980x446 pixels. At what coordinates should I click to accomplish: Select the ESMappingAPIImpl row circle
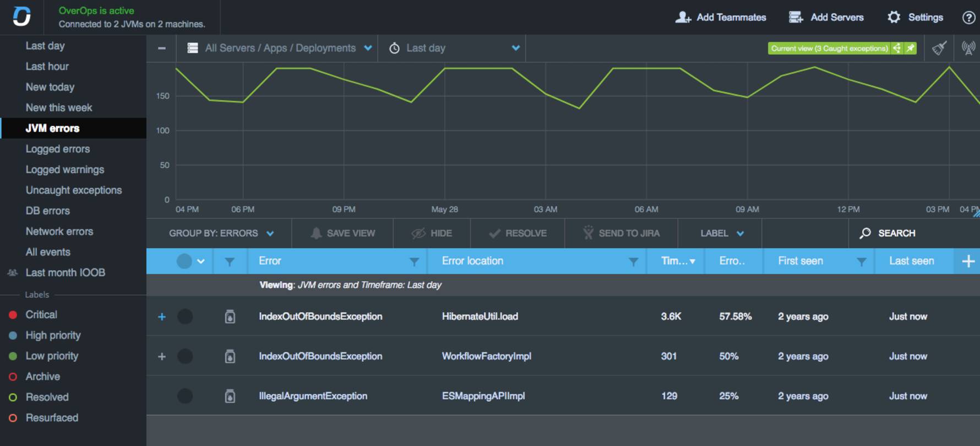pos(185,396)
